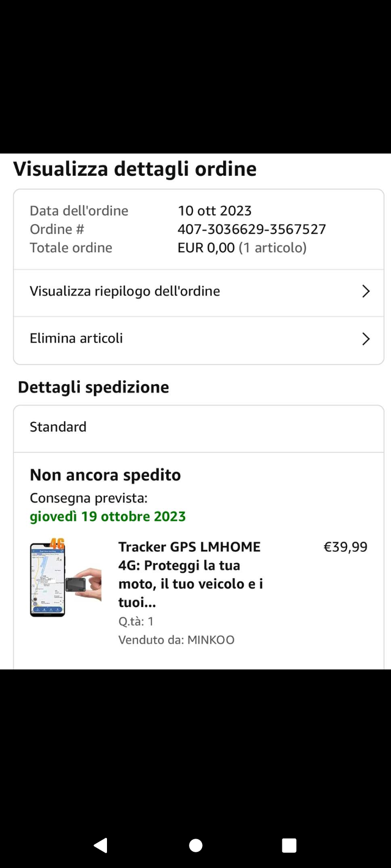Tap the order number 407-3036629-3567527
This screenshot has height=868, width=391.
(251, 229)
